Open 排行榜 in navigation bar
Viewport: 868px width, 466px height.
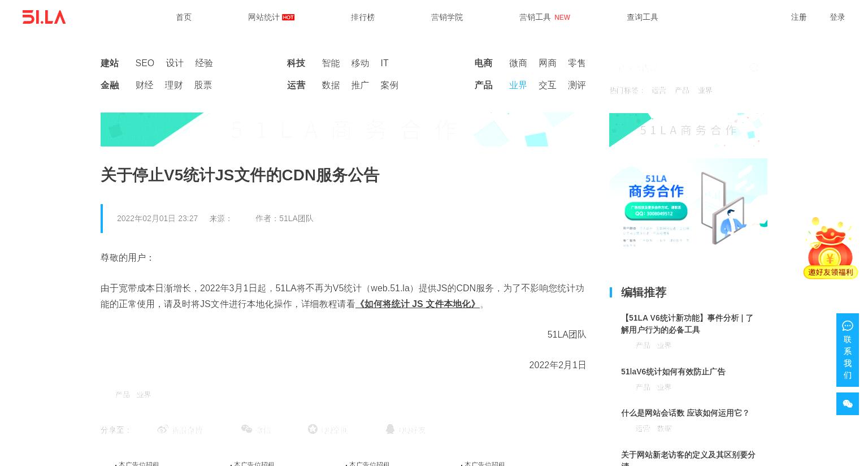(x=363, y=17)
